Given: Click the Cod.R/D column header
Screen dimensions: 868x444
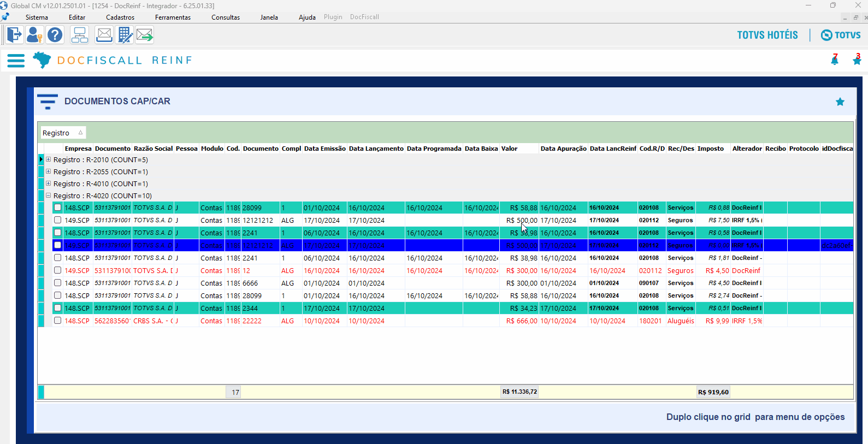Looking at the screenshot, I should coord(652,149).
